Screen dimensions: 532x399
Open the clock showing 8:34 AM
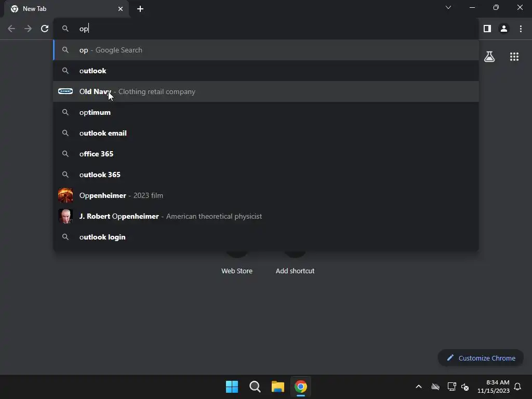494,387
